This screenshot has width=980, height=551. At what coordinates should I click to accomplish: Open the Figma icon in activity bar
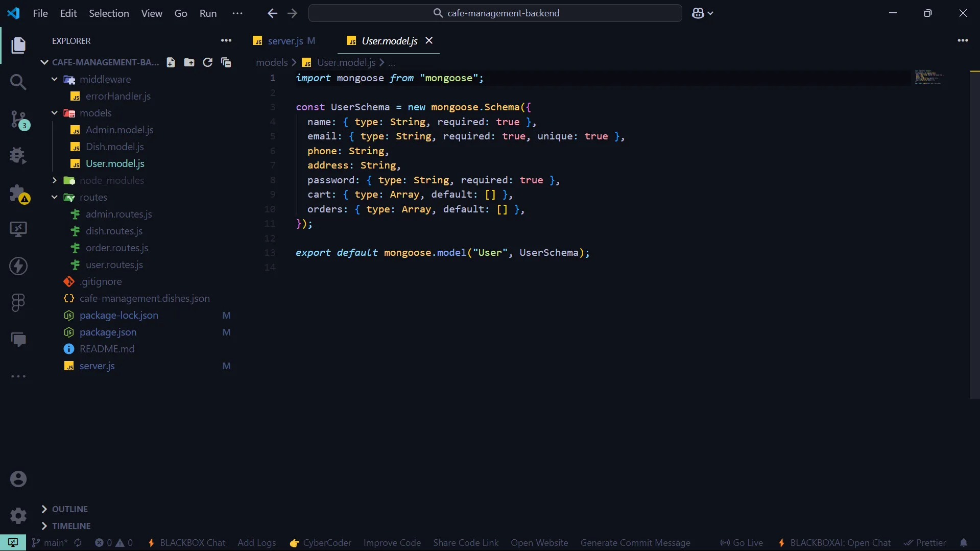(18, 302)
